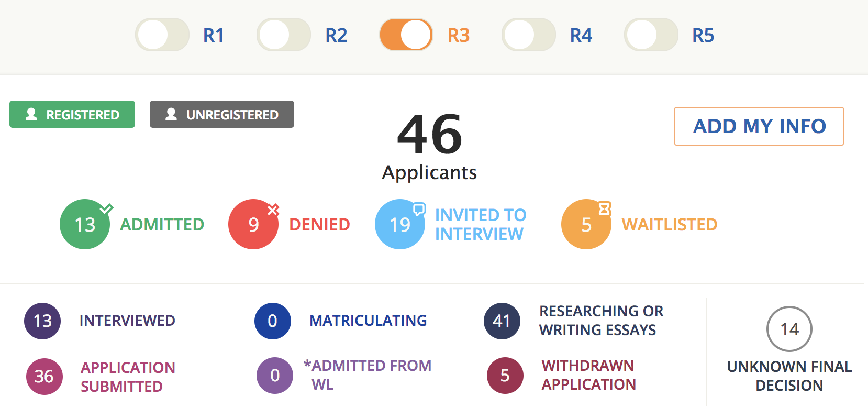
Task: Click the red Denied count circle
Action: coord(253,224)
